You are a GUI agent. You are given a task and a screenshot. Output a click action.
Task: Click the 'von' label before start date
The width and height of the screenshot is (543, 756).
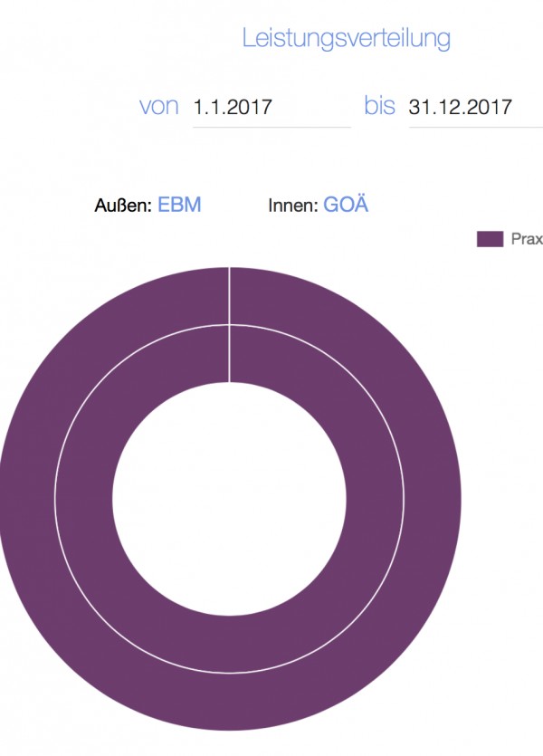pos(159,107)
